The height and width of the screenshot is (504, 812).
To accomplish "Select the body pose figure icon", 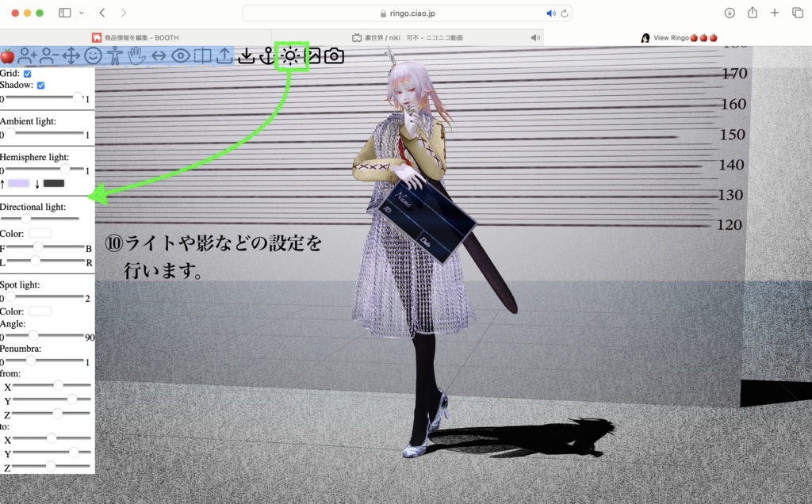I will (x=114, y=55).
